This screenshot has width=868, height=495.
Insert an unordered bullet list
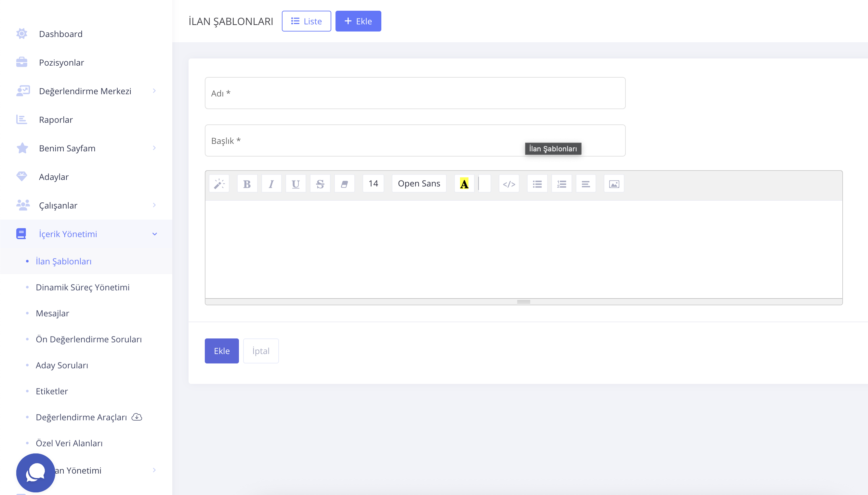point(537,184)
